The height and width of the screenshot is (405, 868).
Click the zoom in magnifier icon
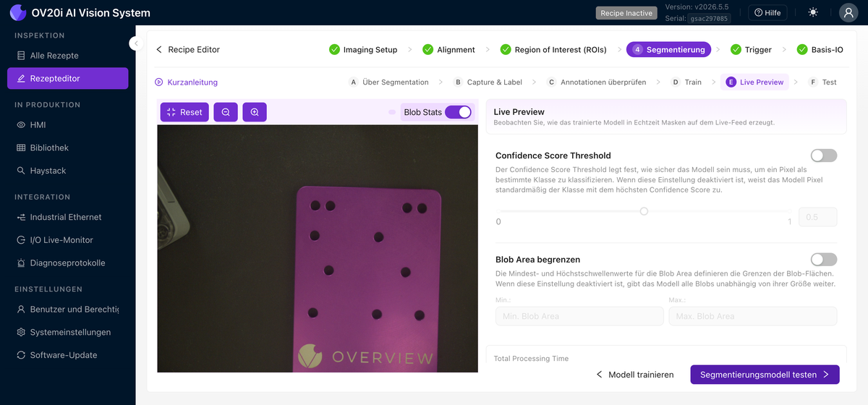pyautogui.click(x=255, y=112)
